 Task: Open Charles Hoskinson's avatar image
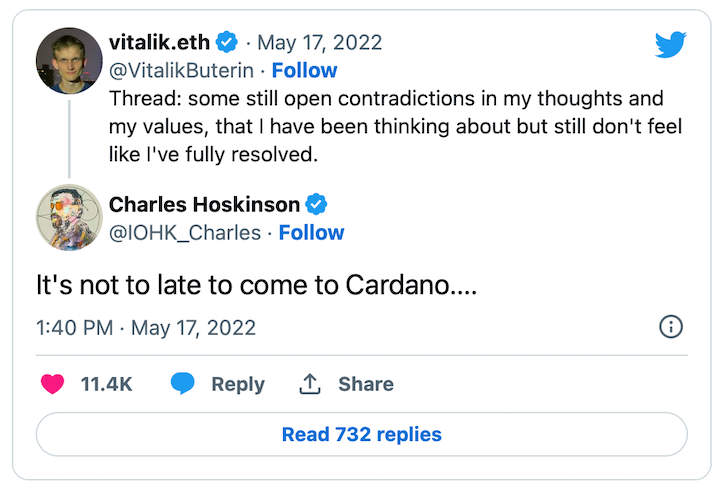tap(69, 217)
